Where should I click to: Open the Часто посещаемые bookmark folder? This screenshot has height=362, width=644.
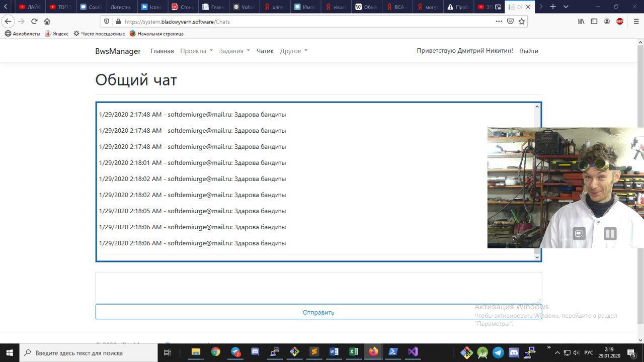click(99, 34)
